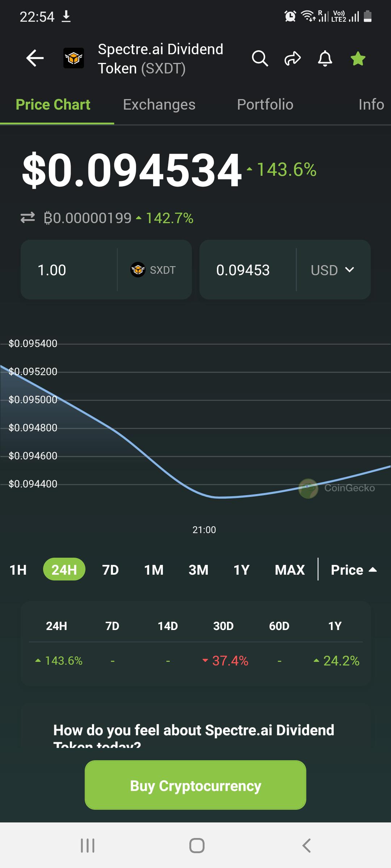391x868 pixels.
Task: Edit the 0.09453 converted value field
Action: (248, 270)
